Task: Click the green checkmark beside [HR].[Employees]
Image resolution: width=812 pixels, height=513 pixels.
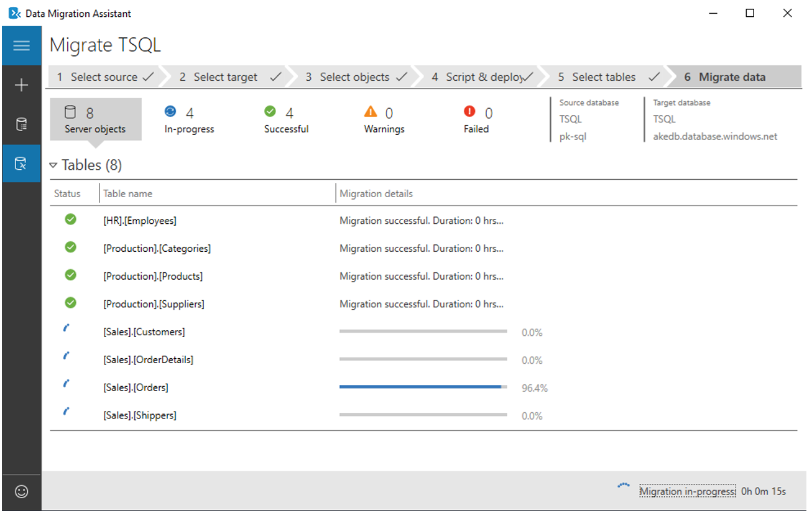Action: click(70, 220)
